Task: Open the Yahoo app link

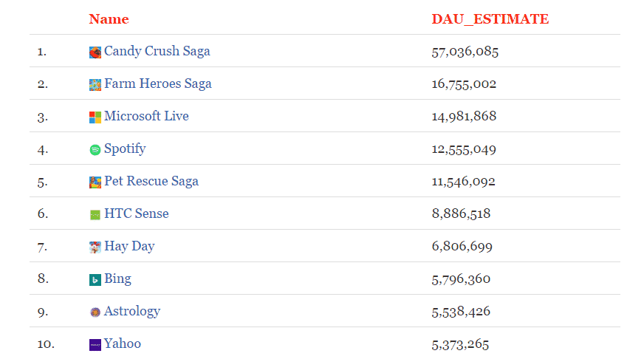Action: pyautogui.click(x=123, y=344)
